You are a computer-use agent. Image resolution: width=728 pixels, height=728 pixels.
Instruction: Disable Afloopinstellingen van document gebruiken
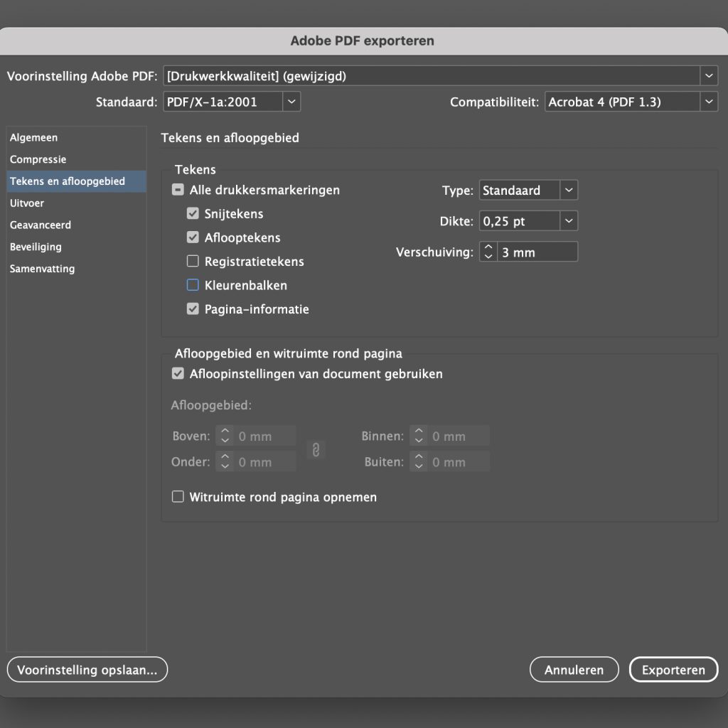point(178,373)
